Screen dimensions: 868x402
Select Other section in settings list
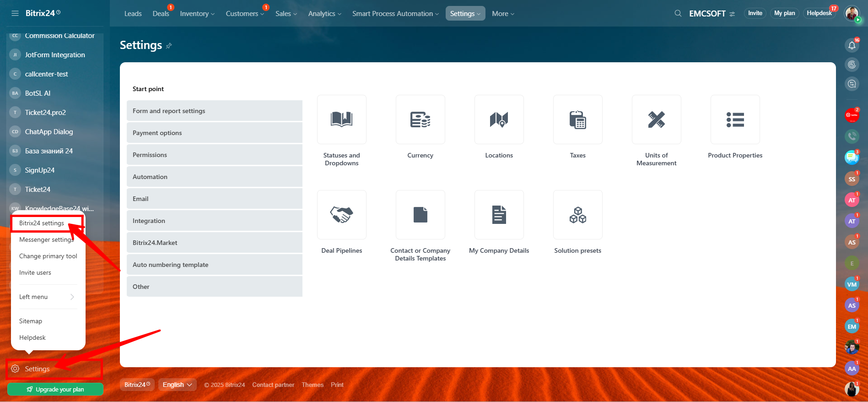(x=215, y=287)
